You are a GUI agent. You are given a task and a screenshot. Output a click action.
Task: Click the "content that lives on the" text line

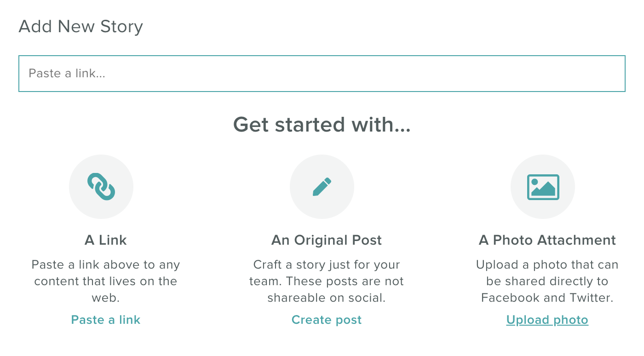click(x=106, y=281)
